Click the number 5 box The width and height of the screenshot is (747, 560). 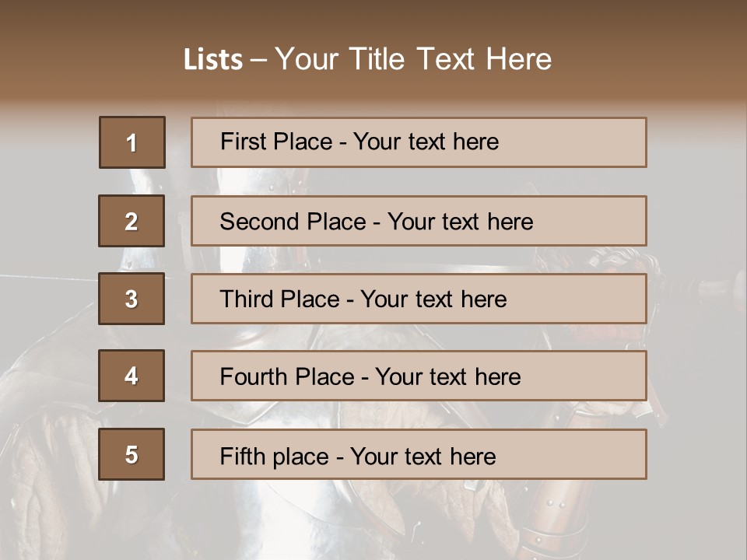[132, 454]
